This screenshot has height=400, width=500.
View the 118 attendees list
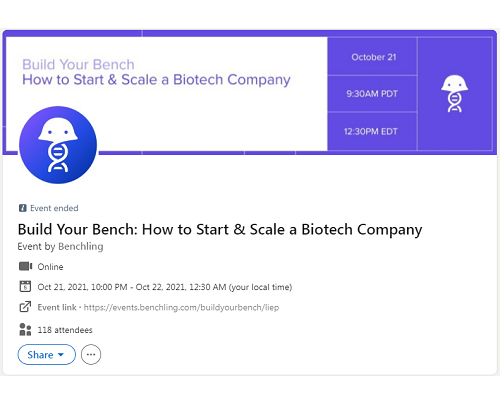(65, 330)
